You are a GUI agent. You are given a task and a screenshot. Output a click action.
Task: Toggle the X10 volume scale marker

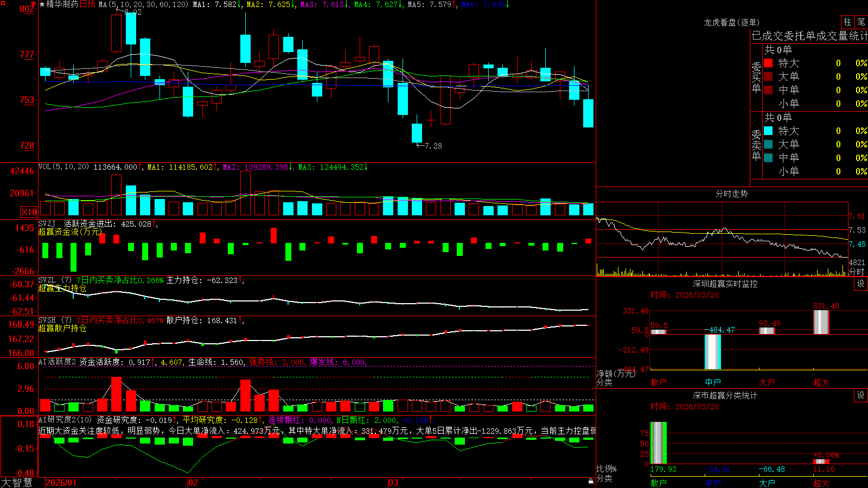click(29, 212)
